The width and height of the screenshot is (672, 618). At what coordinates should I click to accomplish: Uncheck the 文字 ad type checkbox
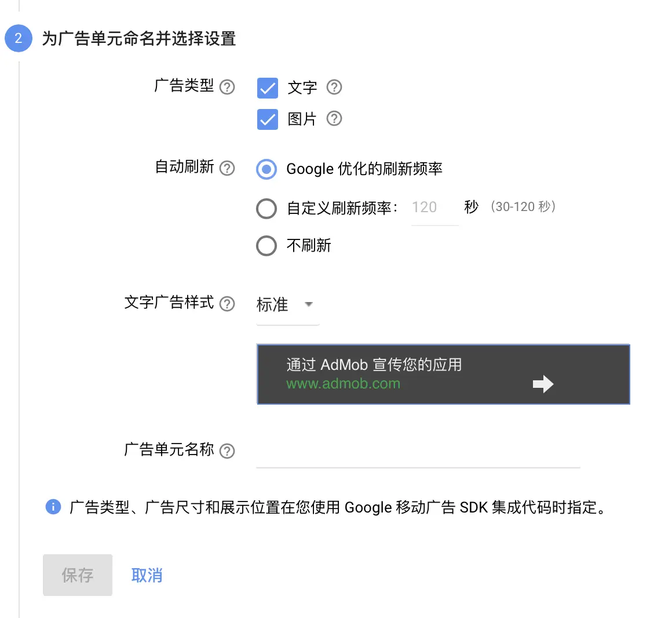(x=267, y=88)
